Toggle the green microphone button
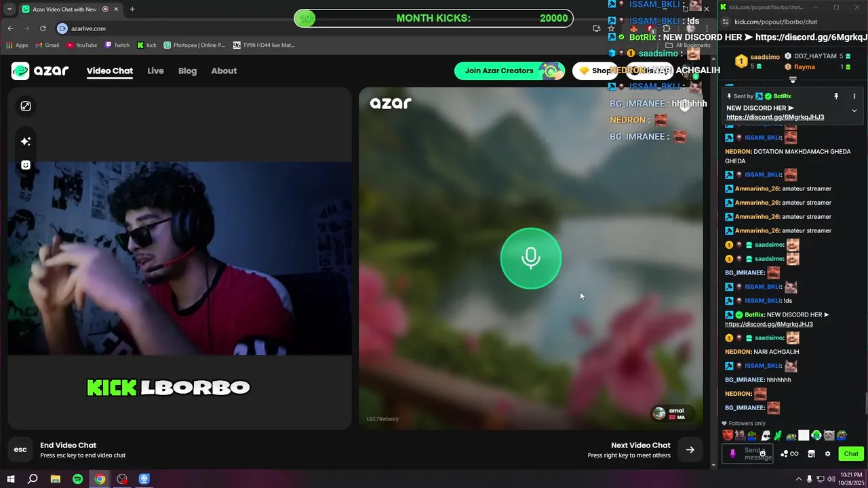The height and width of the screenshot is (488, 868). [x=531, y=258]
